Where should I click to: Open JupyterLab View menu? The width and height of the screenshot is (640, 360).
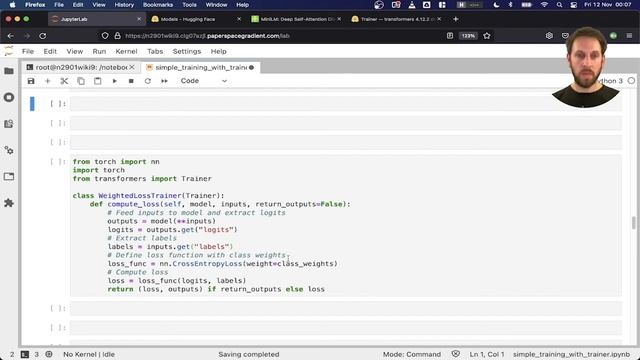75,51
